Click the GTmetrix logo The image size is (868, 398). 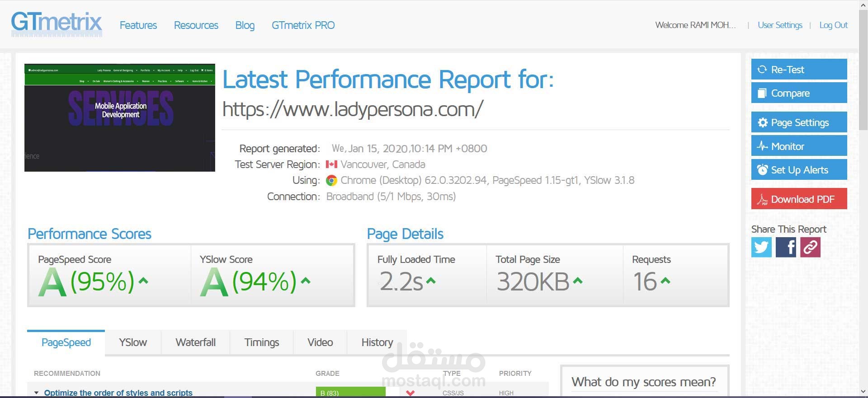[57, 23]
